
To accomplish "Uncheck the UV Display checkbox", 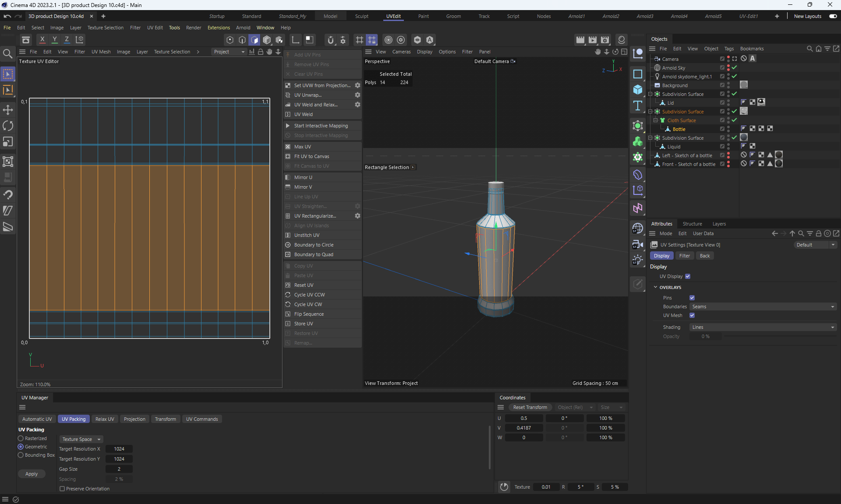I will click(688, 276).
